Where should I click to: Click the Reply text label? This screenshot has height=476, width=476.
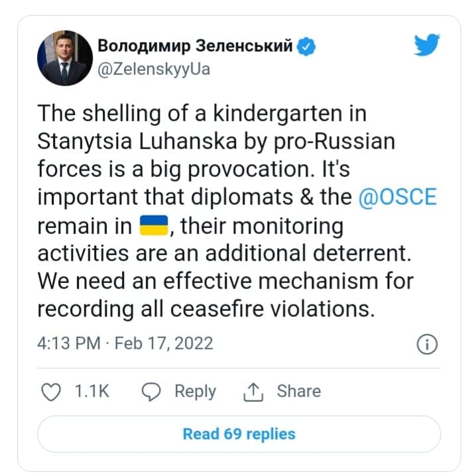point(195,392)
